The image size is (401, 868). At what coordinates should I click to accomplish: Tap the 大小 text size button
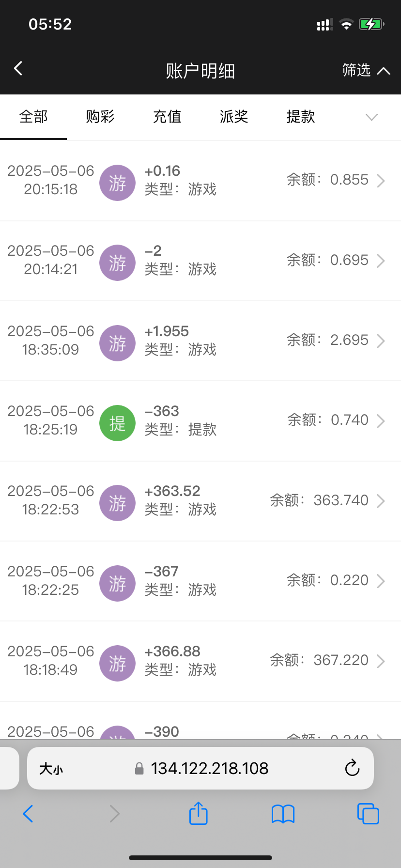(51, 769)
